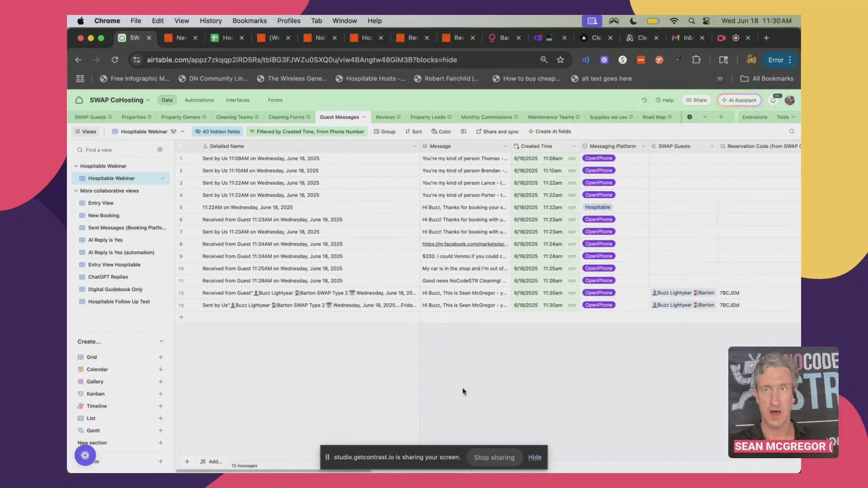Viewport: 868px width, 488px height.
Task: Switch to the Automations tab
Action: pos(199,100)
